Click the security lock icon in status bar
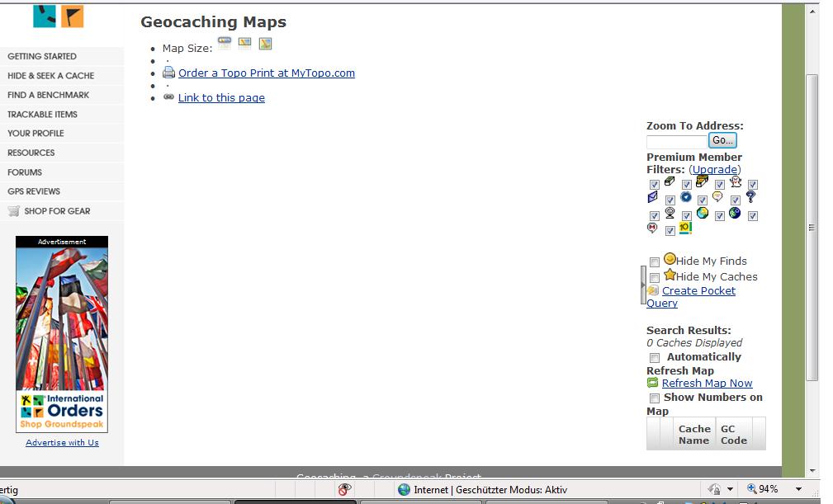Viewport: 833px width, 504px height. tap(715, 489)
